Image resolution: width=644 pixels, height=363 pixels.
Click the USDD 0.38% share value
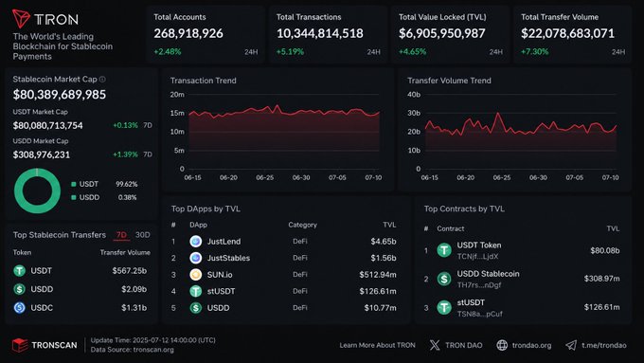pos(127,197)
